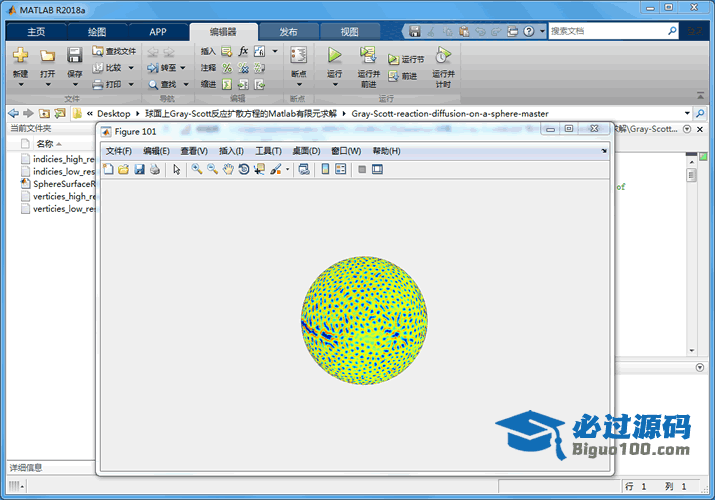
Task: Toggle the Edit Plot arrow tool
Action: click(x=176, y=170)
